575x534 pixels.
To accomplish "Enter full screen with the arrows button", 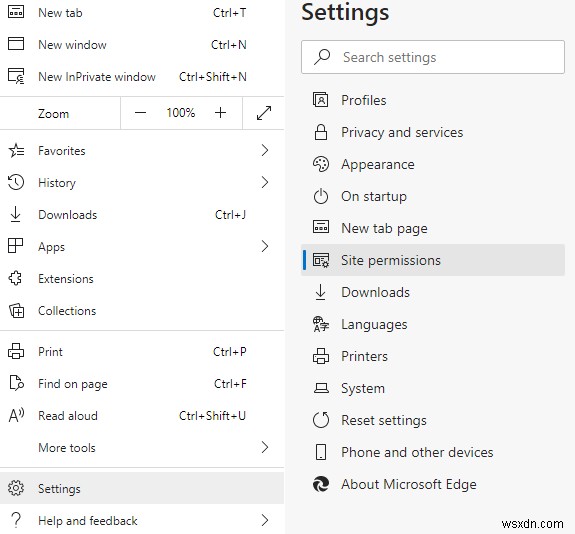I will (264, 113).
